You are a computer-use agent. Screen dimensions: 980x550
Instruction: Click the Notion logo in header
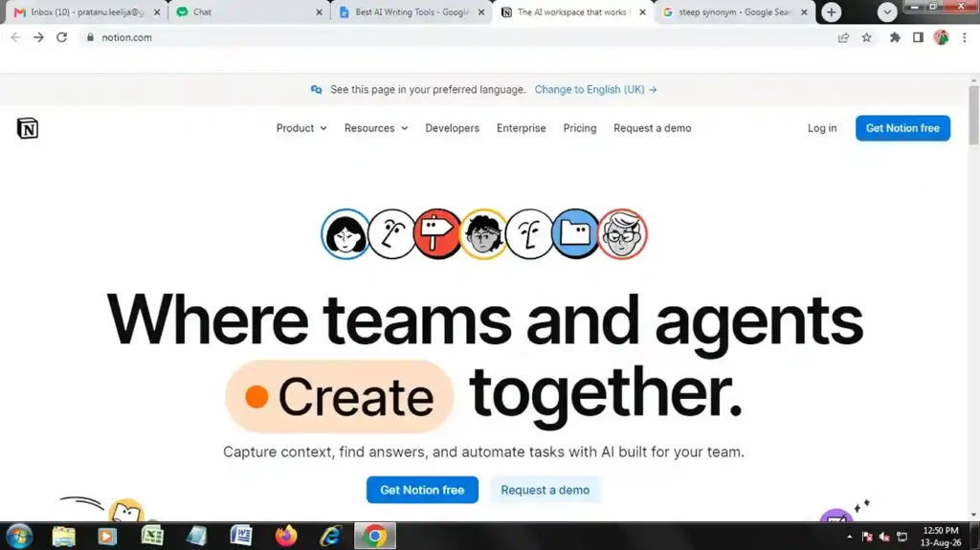point(28,128)
